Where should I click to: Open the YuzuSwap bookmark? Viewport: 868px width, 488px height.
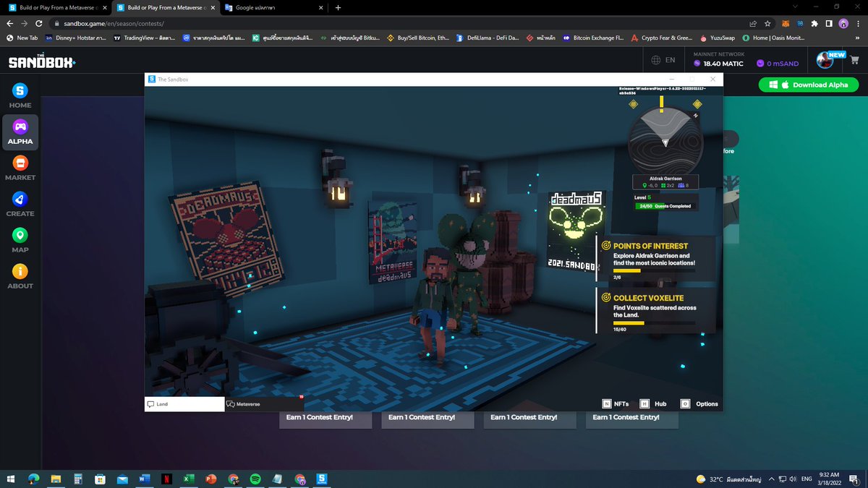click(717, 38)
